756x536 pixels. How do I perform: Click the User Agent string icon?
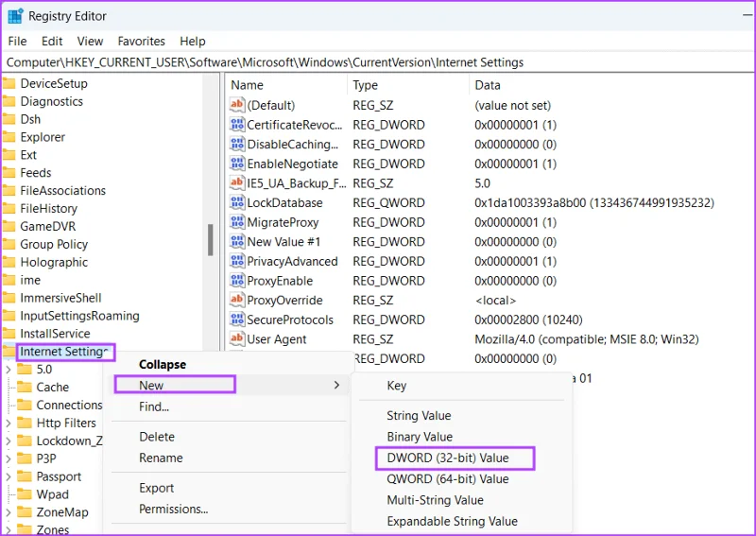(x=237, y=338)
